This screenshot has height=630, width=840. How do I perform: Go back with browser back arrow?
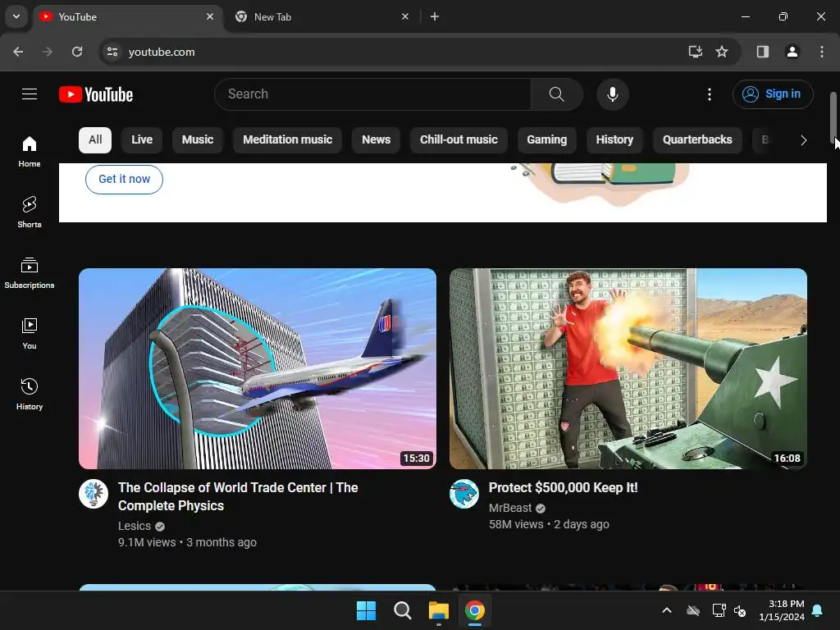click(x=18, y=52)
